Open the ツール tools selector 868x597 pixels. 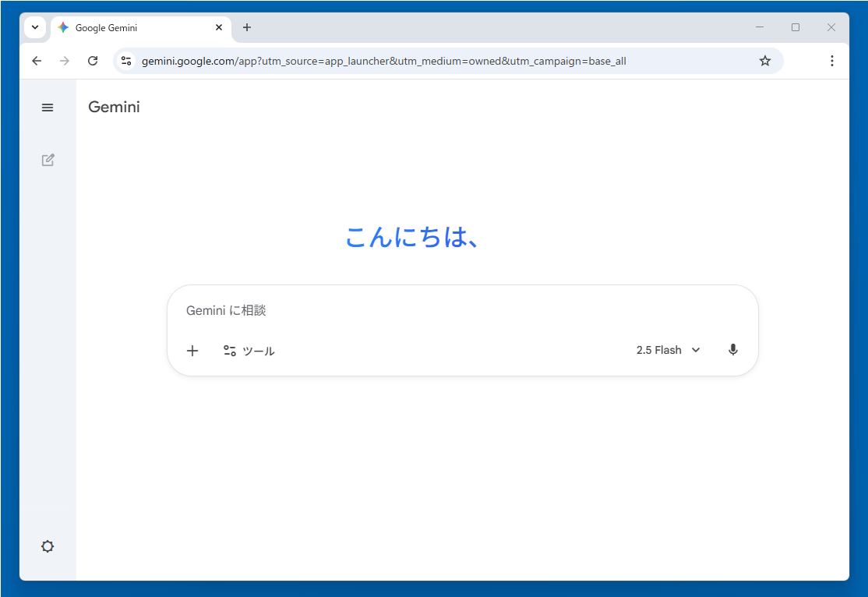click(249, 351)
